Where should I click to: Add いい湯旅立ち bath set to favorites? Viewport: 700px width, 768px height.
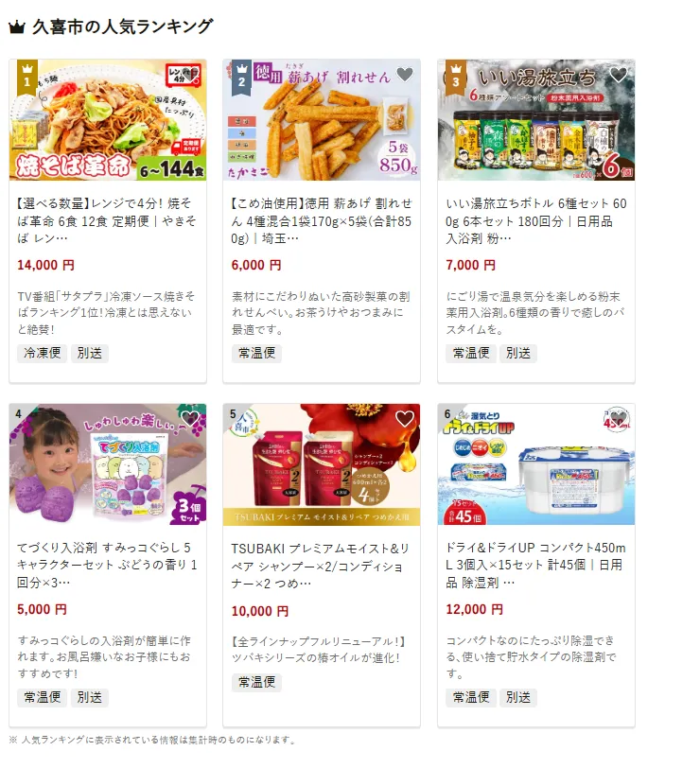[x=619, y=75]
